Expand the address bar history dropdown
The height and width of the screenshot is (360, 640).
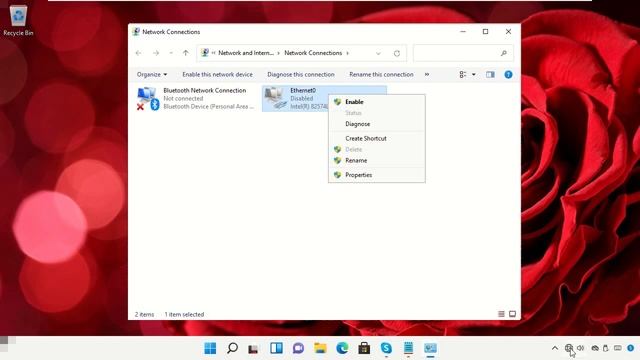click(x=378, y=53)
